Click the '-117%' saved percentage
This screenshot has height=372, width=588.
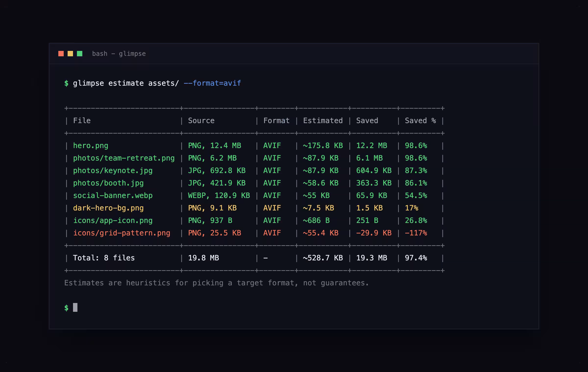pyautogui.click(x=416, y=233)
